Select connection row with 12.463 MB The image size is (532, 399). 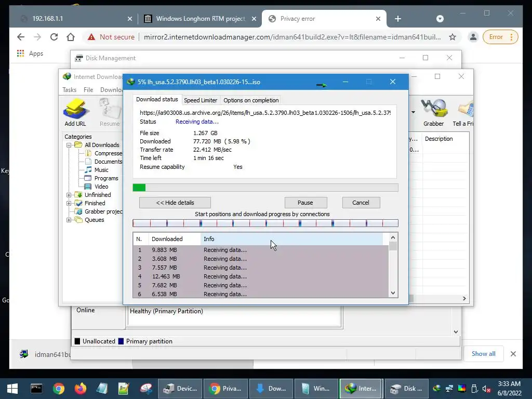click(261, 276)
